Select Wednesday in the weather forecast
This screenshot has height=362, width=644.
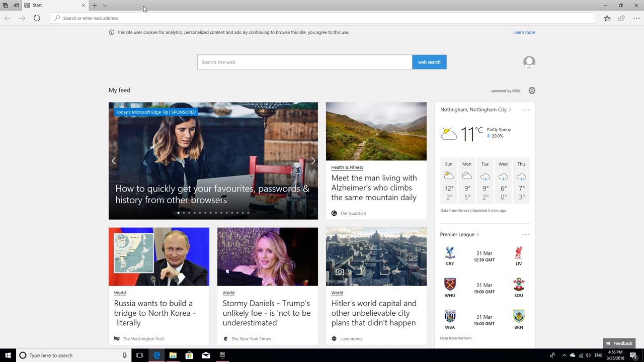click(503, 181)
